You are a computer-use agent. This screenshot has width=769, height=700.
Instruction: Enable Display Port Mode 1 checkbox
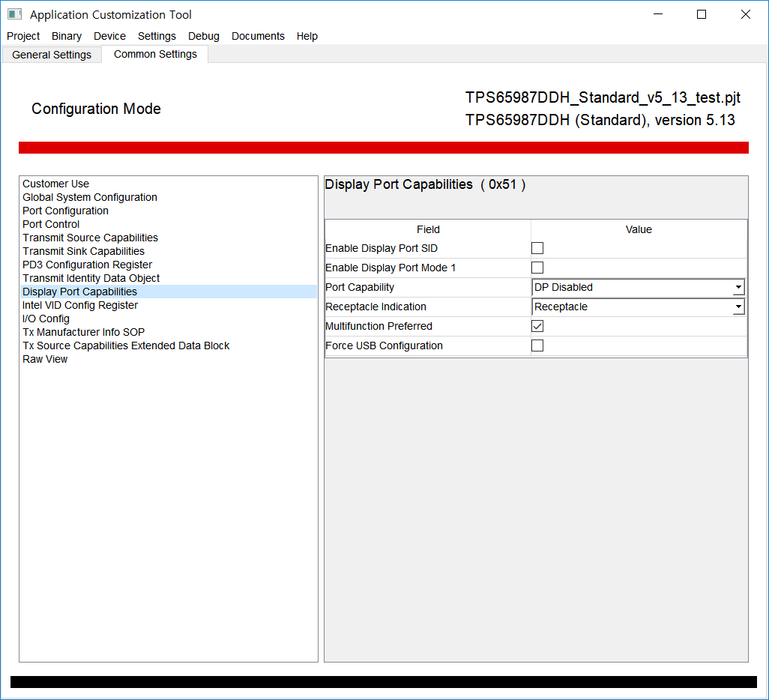(x=537, y=268)
